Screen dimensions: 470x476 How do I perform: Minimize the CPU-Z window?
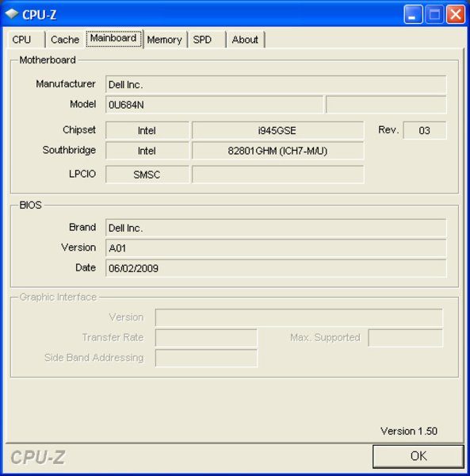tap(413, 14)
